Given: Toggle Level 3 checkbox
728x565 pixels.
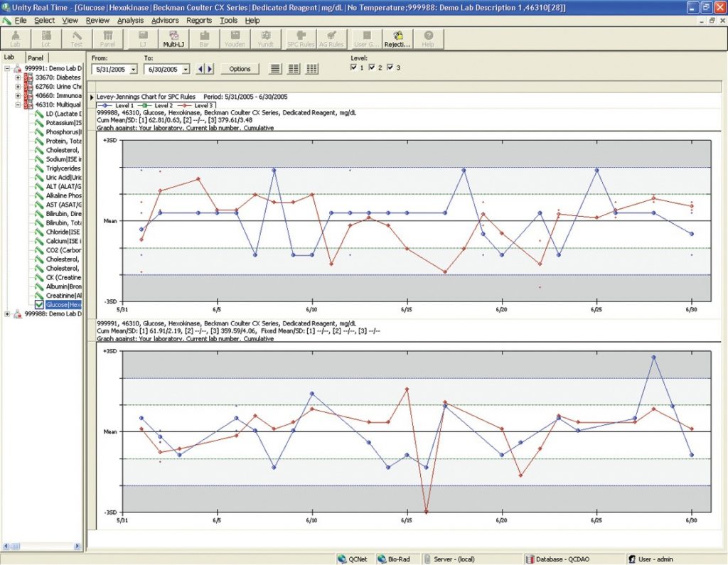Looking at the screenshot, I should (390, 68).
